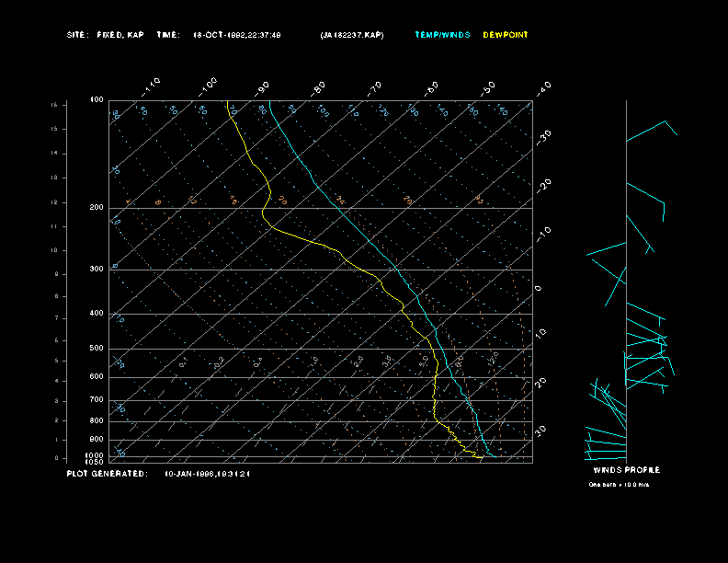Screen dimensions: 728x563
Task: Click the cyan TEMP/WINDS legend label
Action: tap(441, 35)
